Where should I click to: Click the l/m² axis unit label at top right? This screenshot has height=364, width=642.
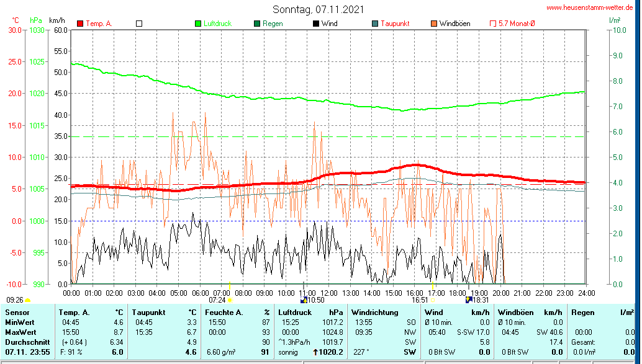point(615,20)
